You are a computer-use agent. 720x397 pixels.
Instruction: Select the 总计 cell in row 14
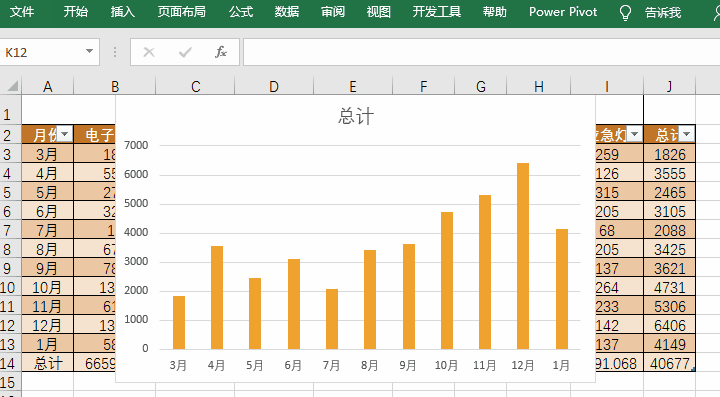pyautogui.click(x=47, y=363)
